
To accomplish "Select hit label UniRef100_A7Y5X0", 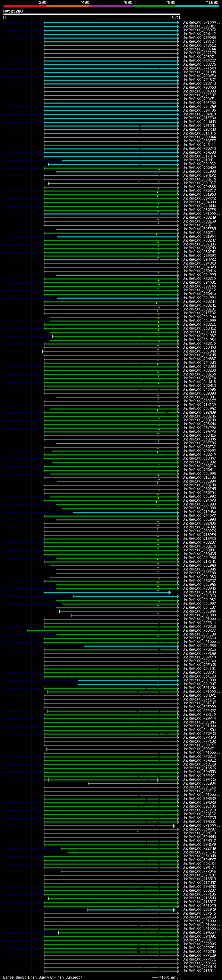I will (x=199, y=68).
